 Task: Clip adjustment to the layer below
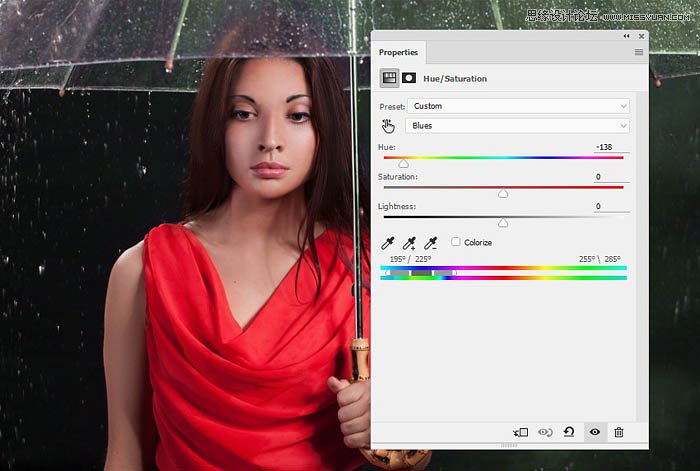[520, 432]
